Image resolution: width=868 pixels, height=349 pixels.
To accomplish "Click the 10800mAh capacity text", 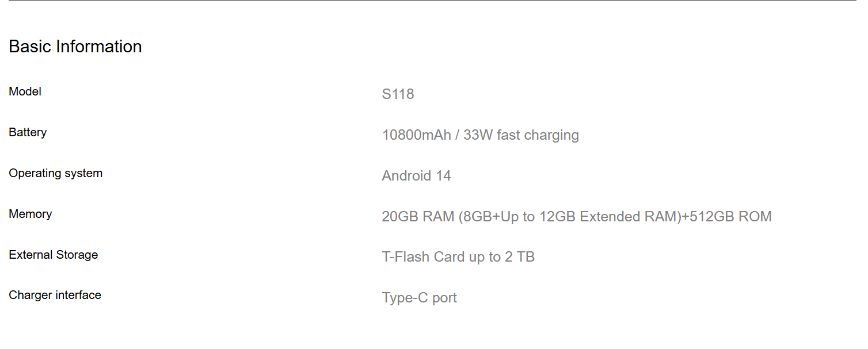I will pos(417,135).
